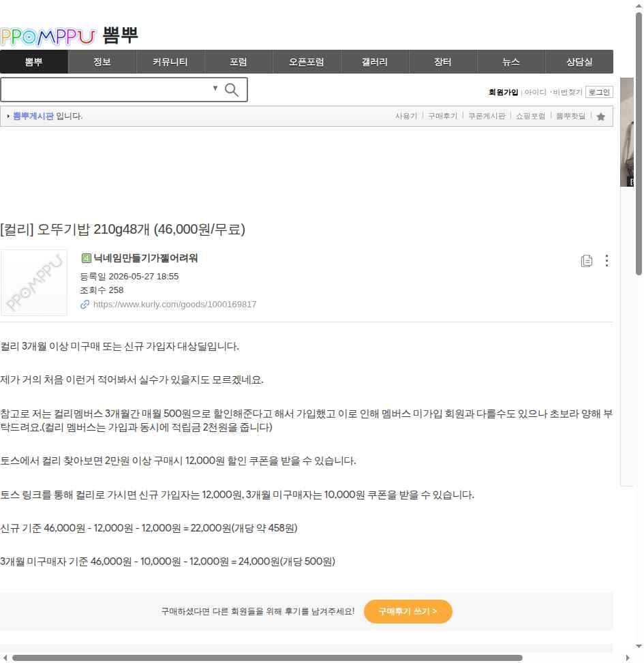The width and height of the screenshot is (644, 663).
Task: Click the horizontal scrollbar thumb
Action: [x=267, y=658]
